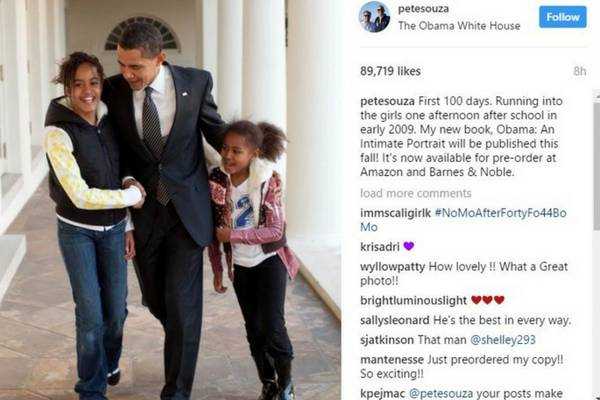This screenshot has height=400, width=600.
Task: Open the petesouza username in the header
Action: point(423,9)
